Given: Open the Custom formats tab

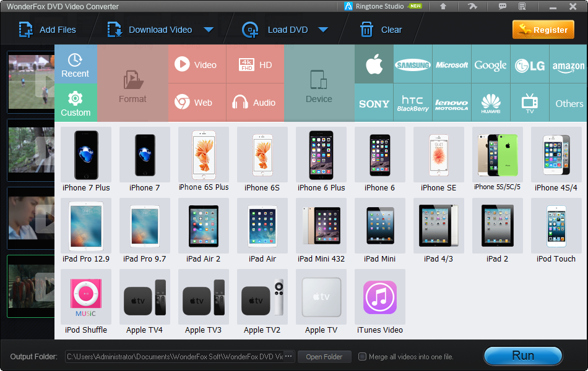Looking at the screenshot, I should coord(76,103).
